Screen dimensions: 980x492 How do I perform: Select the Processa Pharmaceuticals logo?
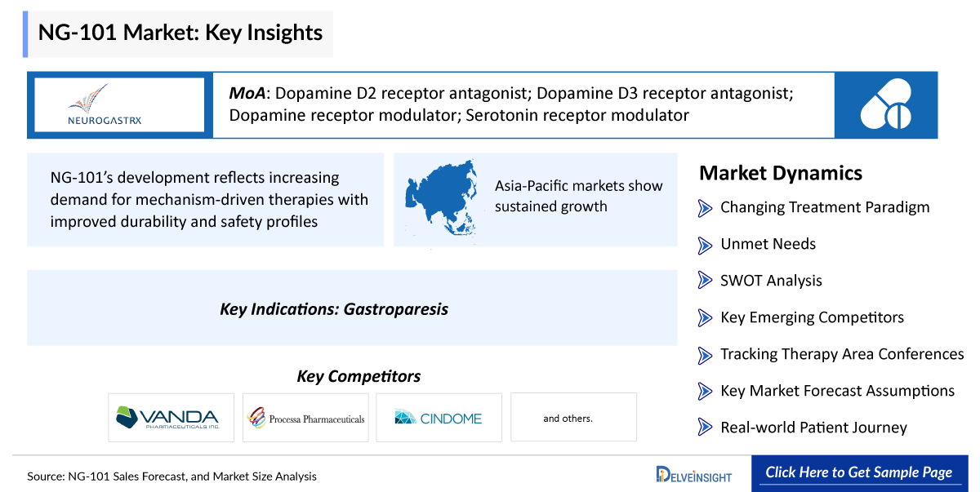point(305,418)
